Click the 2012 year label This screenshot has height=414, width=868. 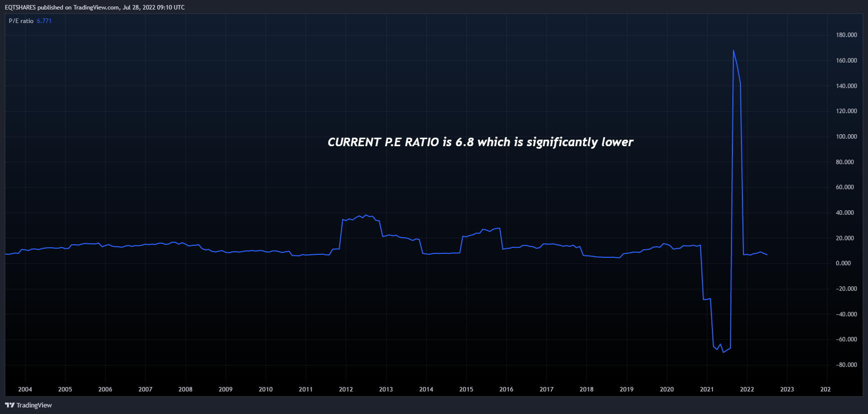pyautogui.click(x=346, y=389)
